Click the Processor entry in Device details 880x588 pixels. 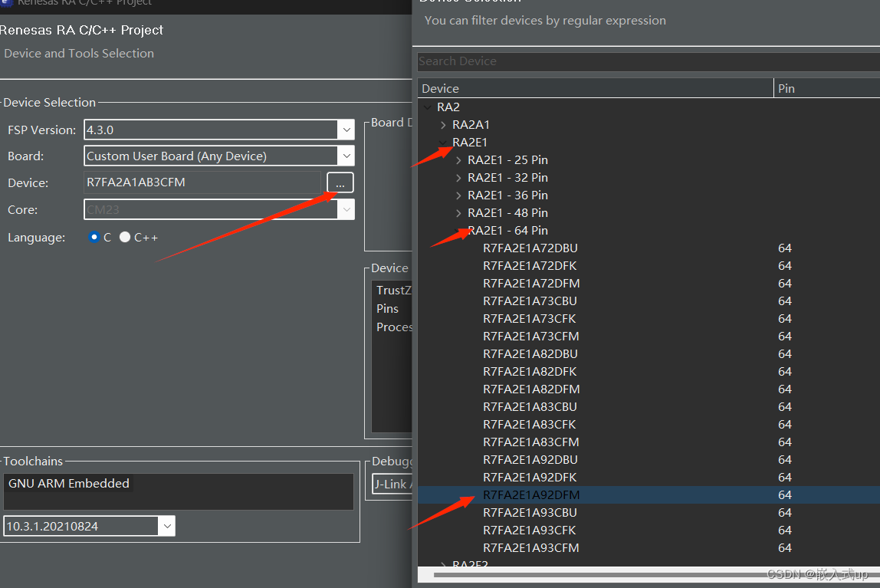(x=394, y=327)
